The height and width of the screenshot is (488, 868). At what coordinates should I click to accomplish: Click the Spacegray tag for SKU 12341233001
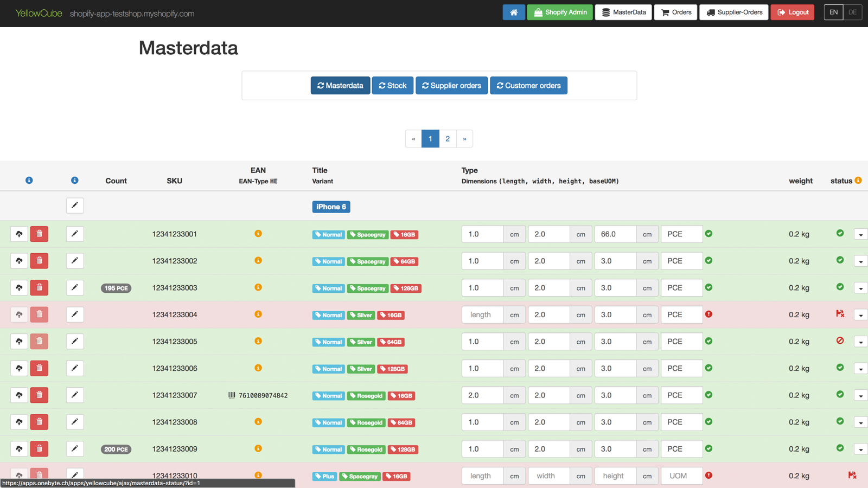(368, 234)
